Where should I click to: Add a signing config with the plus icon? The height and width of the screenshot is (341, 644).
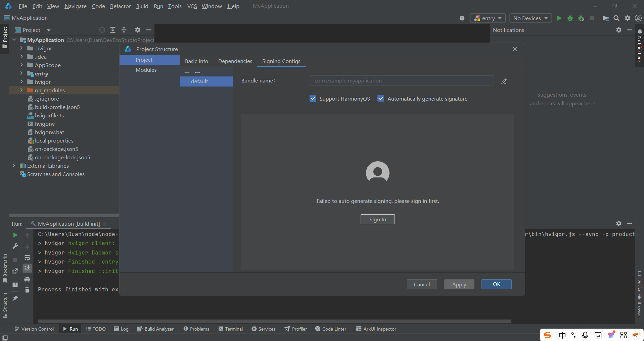[187, 72]
